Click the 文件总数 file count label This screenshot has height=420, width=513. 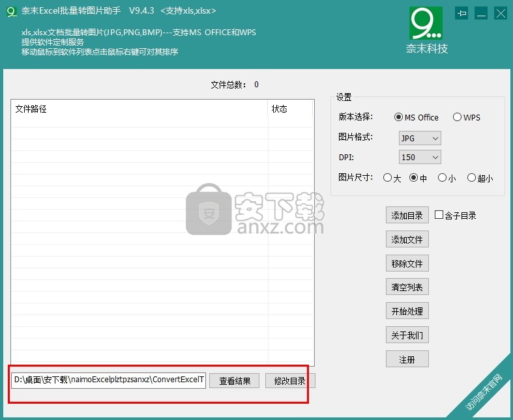click(228, 85)
